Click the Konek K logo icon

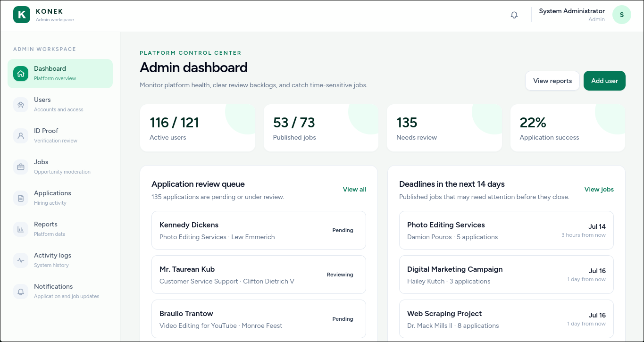[21, 15]
